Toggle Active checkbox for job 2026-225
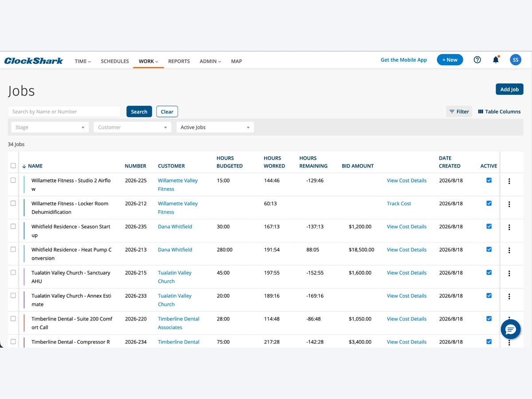The height and width of the screenshot is (399, 532). (x=489, y=180)
